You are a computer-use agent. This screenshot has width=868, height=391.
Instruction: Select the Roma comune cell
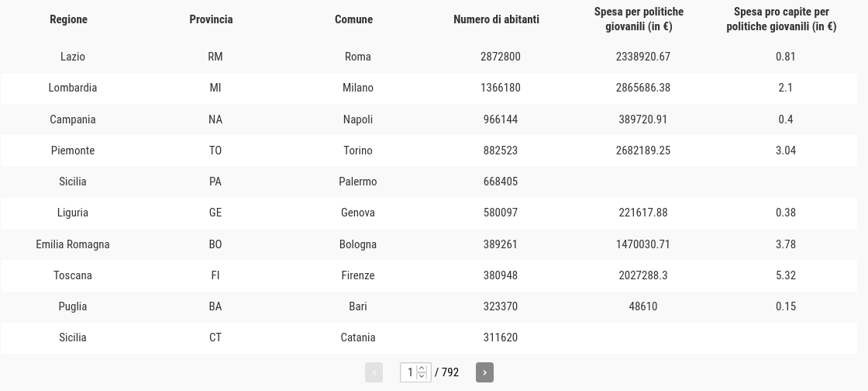(x=357, y=57)
